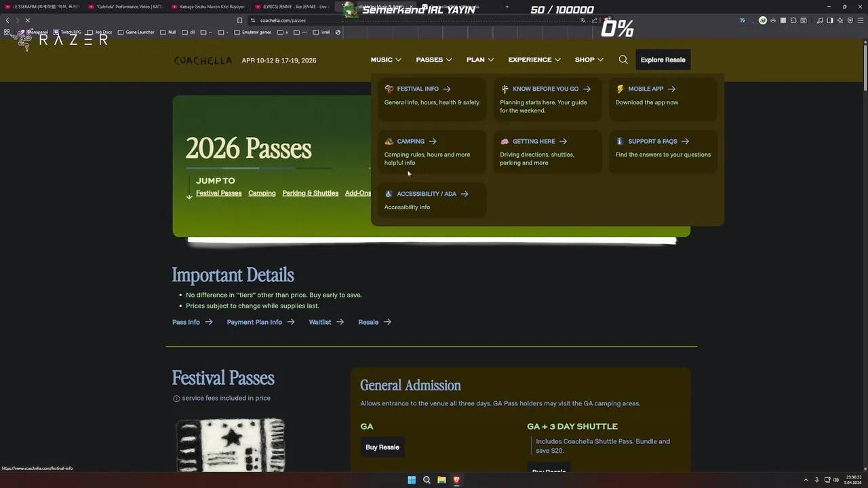Open Job Docs bookmark folder
The width and height of the screenshot is (868, 488).
click(x=100, y=32)
